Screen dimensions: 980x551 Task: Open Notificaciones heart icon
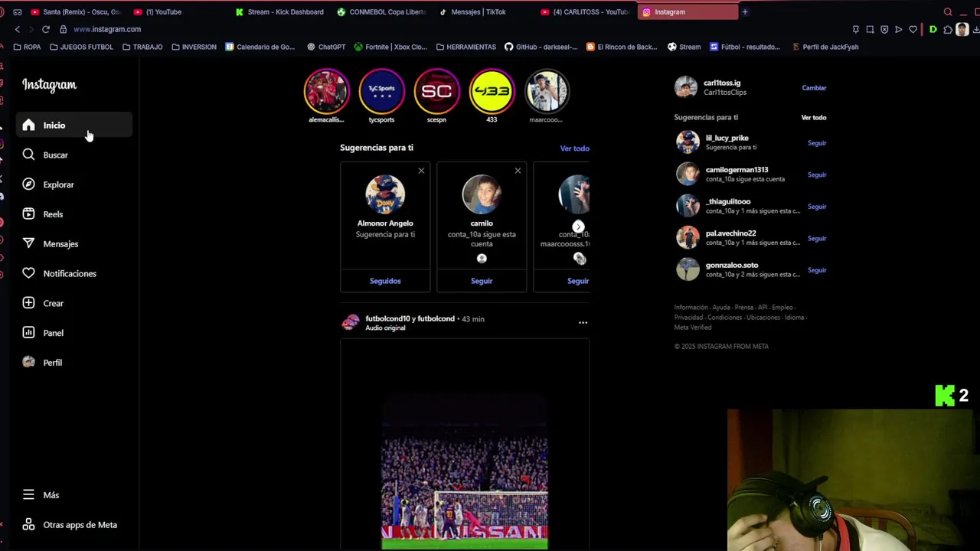28,273
